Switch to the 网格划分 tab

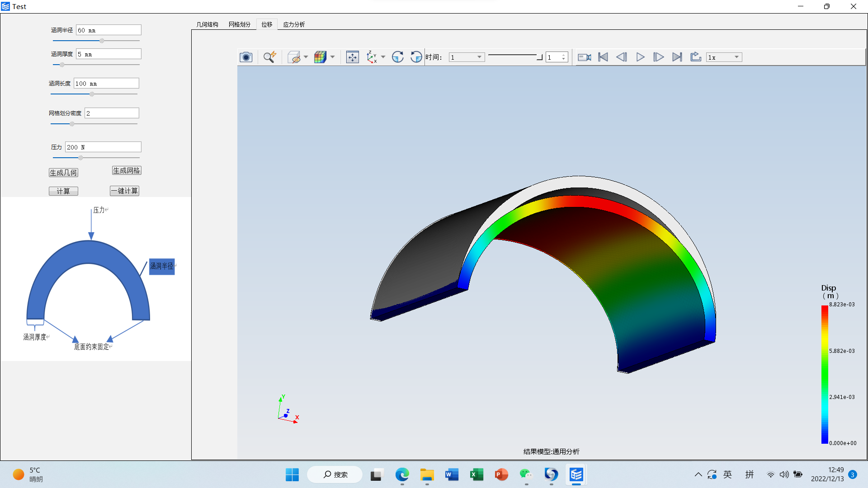240,24
